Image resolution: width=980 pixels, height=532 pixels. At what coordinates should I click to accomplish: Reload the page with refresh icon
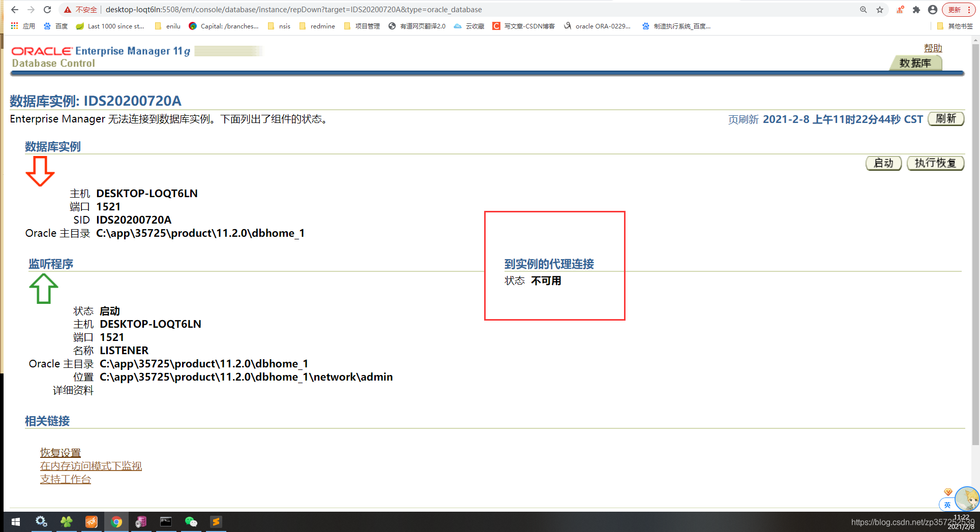47,10
